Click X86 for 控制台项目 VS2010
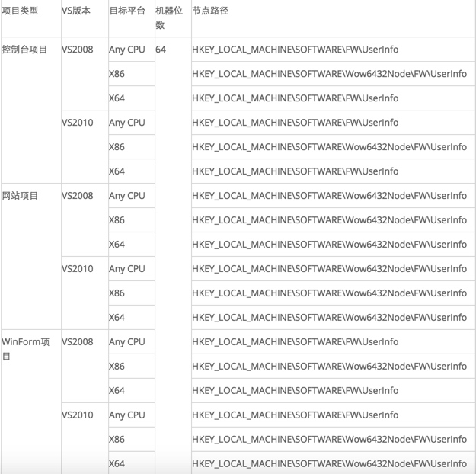This screenshot has height=474, width=476. (x=132, y=147)
